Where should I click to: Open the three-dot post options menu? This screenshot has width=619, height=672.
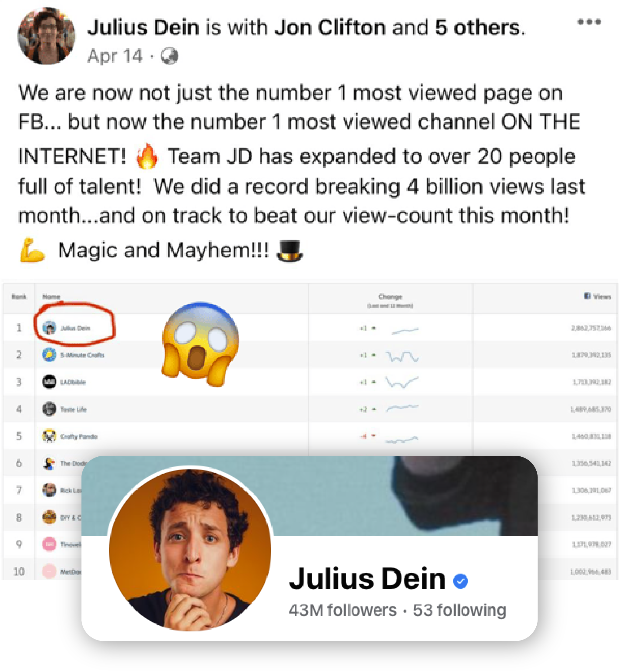click(x=589, y=22)
